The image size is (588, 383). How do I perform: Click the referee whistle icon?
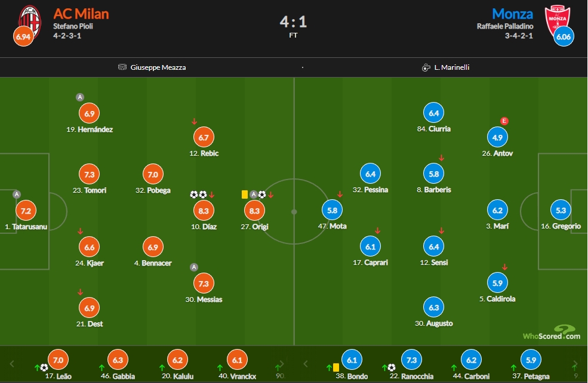pos(426,67)
